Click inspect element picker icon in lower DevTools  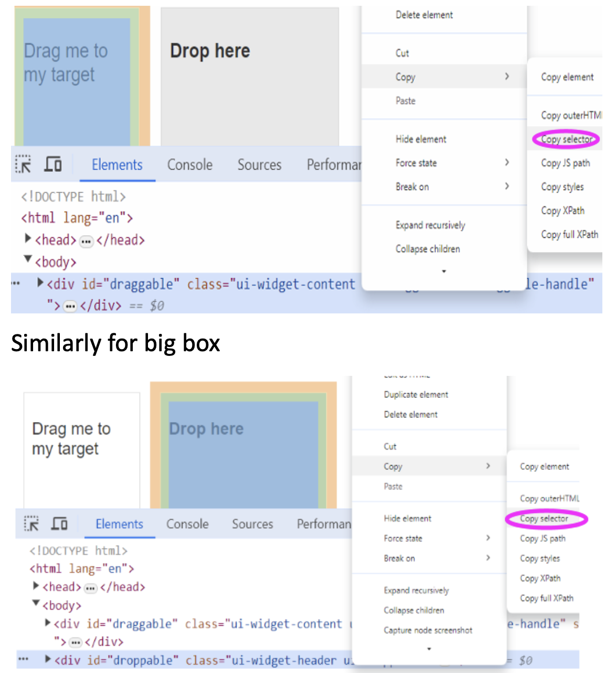coord(31,523)
